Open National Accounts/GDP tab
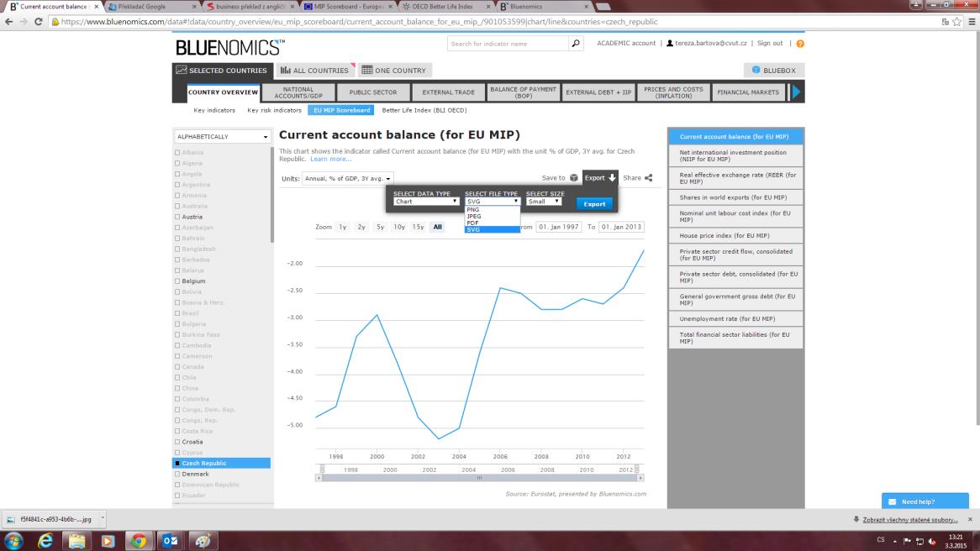Viewport: 980px width, 551px height. point(298,92)
